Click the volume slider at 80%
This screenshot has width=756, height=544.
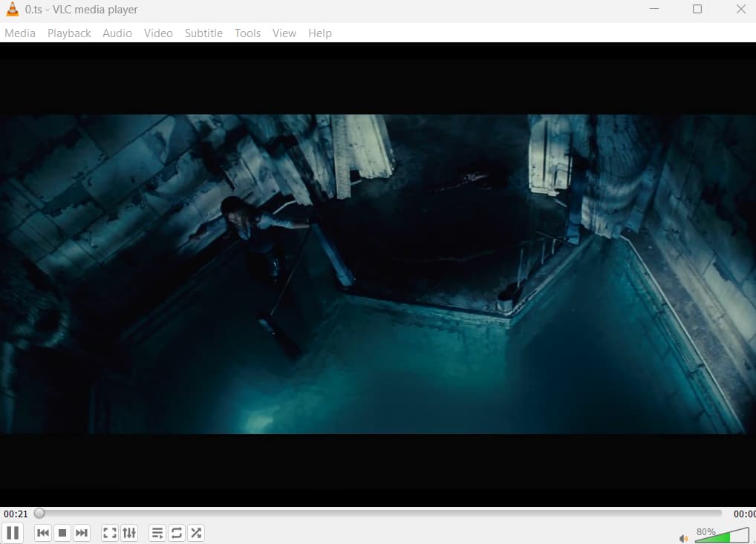coord(722,535)
